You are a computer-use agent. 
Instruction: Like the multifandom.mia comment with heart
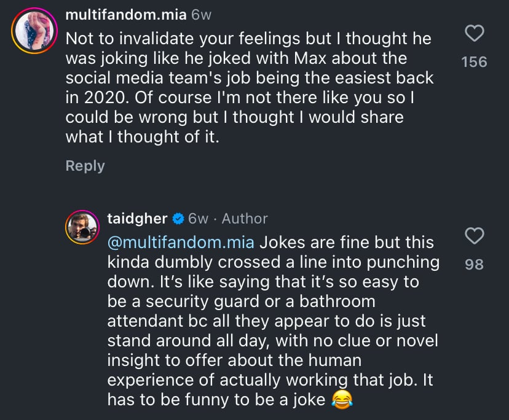point(474,34)
